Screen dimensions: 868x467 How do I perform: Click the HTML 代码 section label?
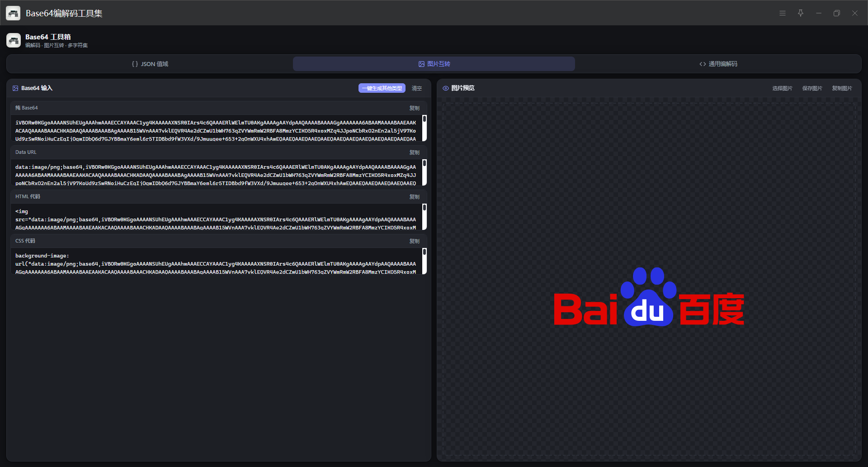click(28, 197)
